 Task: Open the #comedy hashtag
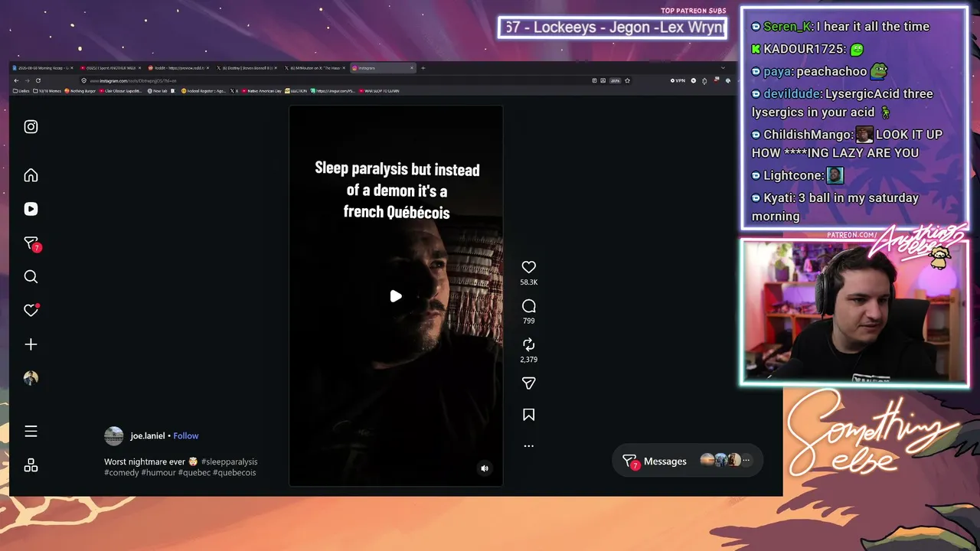121,473
